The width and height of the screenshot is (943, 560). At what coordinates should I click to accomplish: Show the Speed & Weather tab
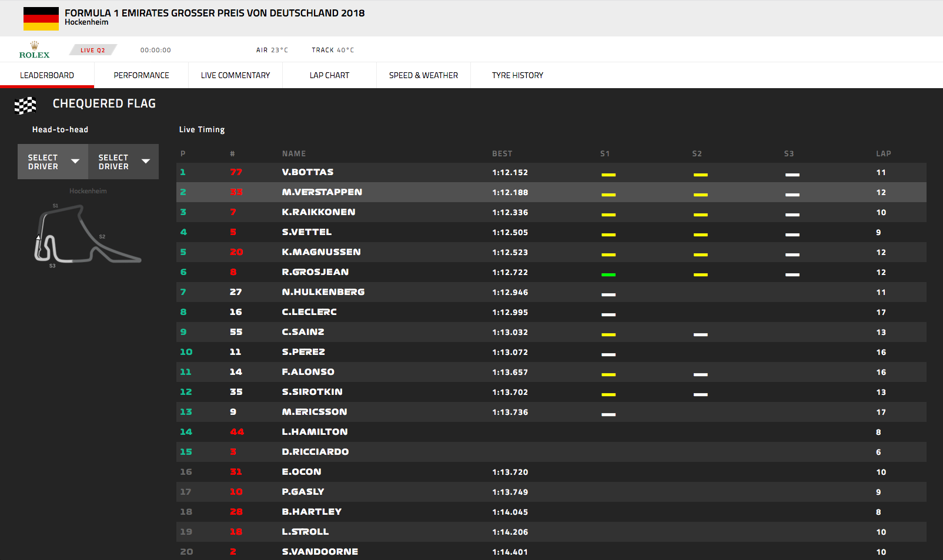(x=423, y=75)
